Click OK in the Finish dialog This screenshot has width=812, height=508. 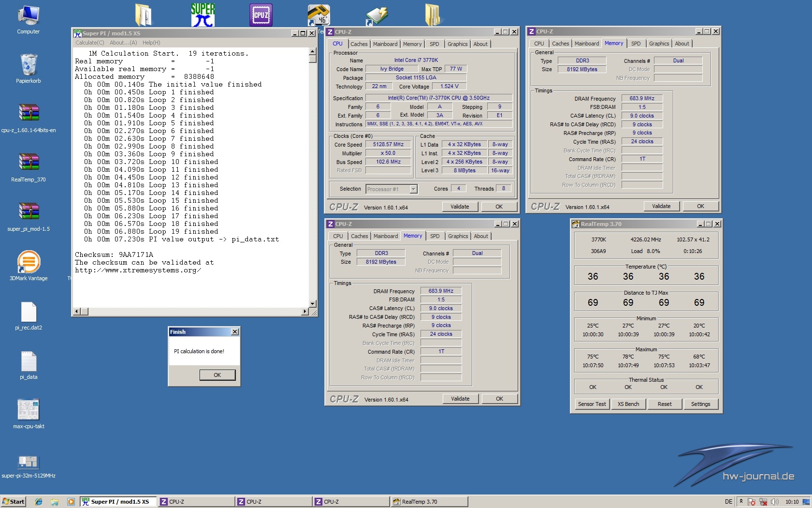(x=217, y=375)
